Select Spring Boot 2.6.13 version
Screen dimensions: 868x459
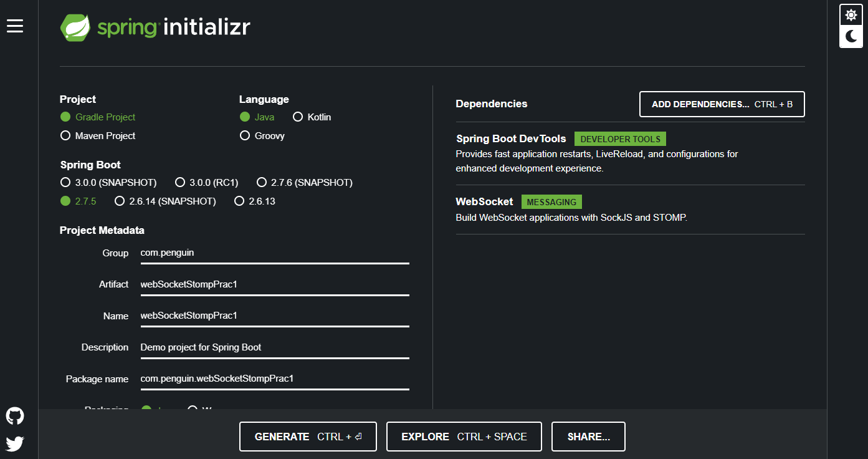click(x=254, y=201)
